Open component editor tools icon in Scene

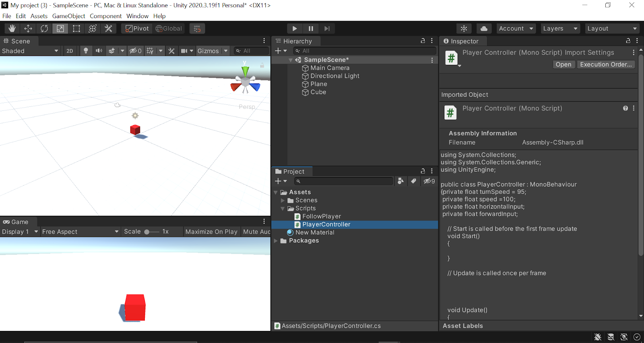point(171,51)
